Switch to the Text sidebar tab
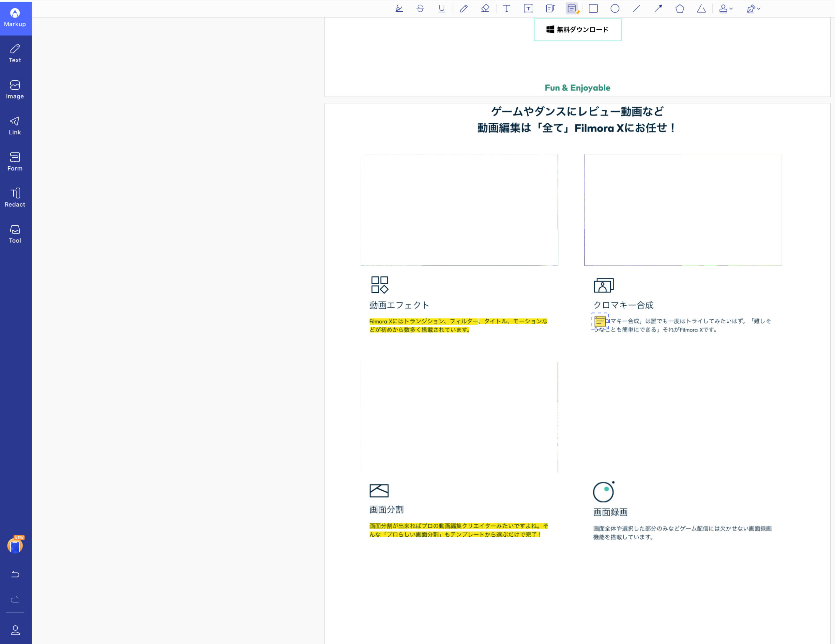 [15, 54]
